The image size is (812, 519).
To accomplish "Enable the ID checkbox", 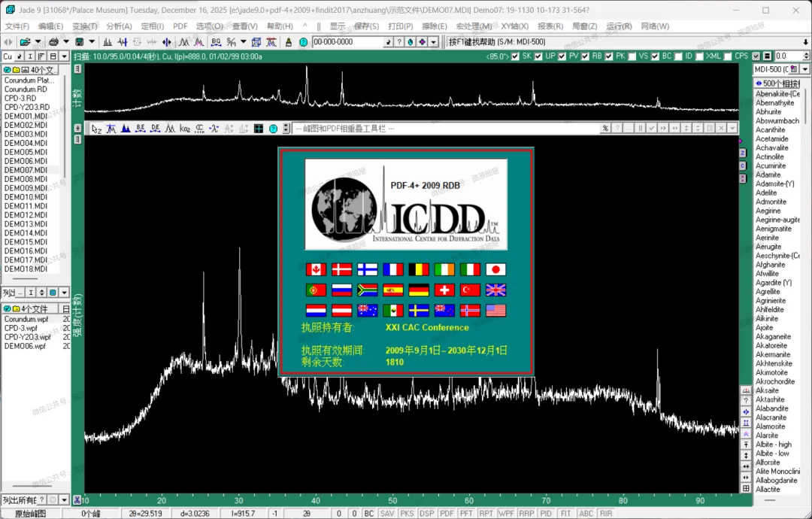I will 679,56.
